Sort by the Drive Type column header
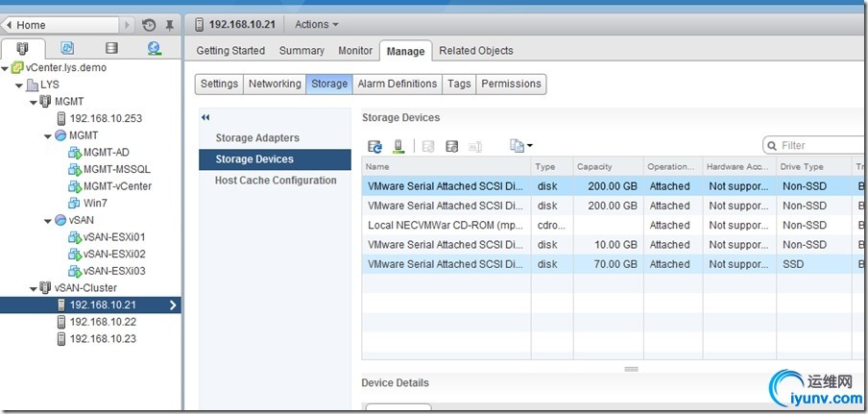This screenshot has height=414, width=868. point(813,166)
